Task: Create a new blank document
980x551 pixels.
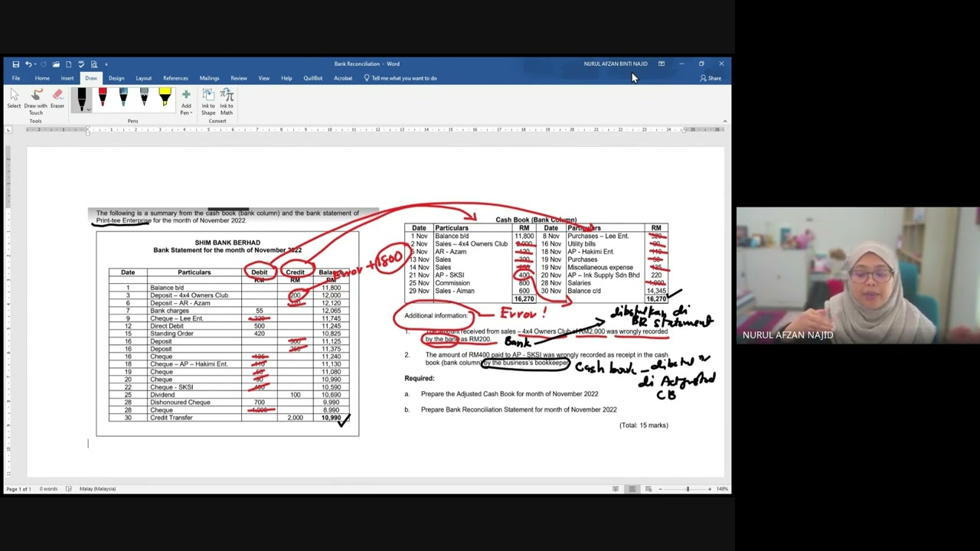Action: click(68, 64)
